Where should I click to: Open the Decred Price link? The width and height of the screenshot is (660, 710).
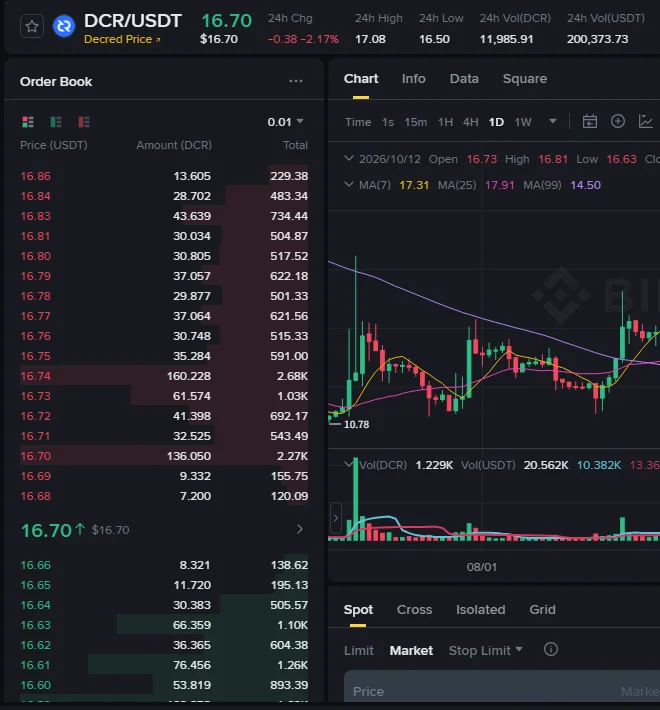[x=122, y=39]
